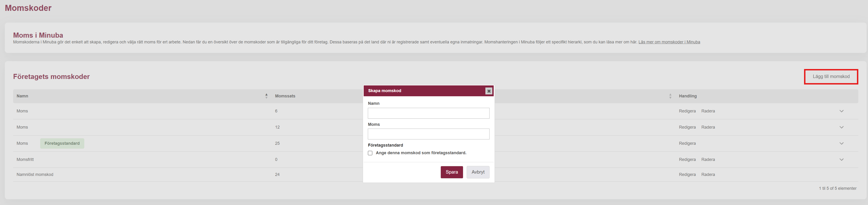Sort the table by Namn column arrows
The image size is (868, 205).
[266, 96]
